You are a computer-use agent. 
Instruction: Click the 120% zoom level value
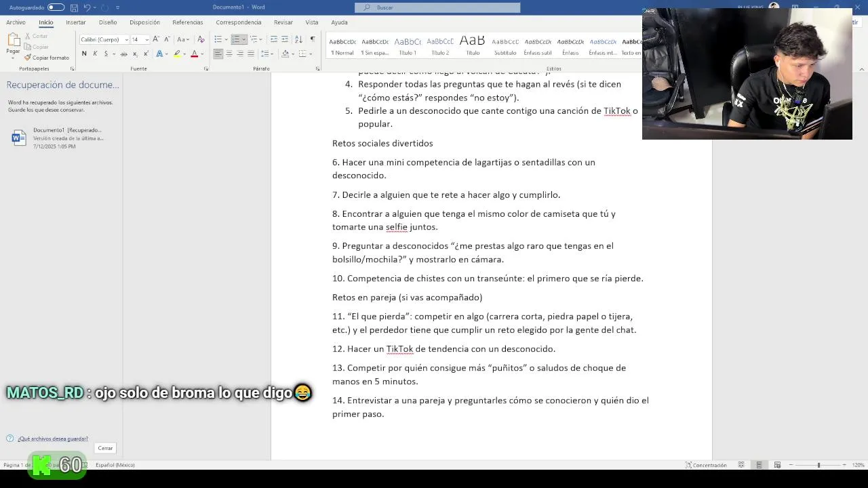pos(858,465)
